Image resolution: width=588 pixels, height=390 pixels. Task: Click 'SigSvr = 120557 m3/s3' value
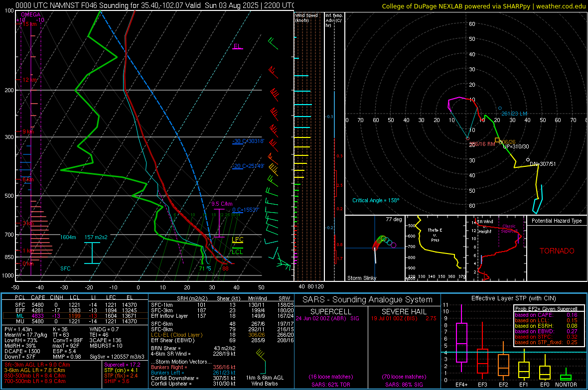point(117,357)
